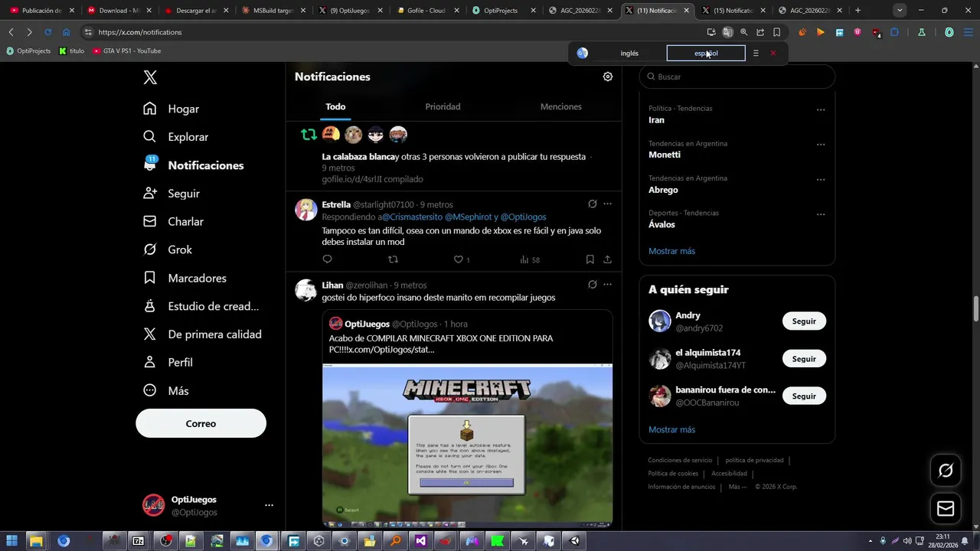Screen dimensions: 980x551
Task: Open a new browser tab
Action: point(857,11)
